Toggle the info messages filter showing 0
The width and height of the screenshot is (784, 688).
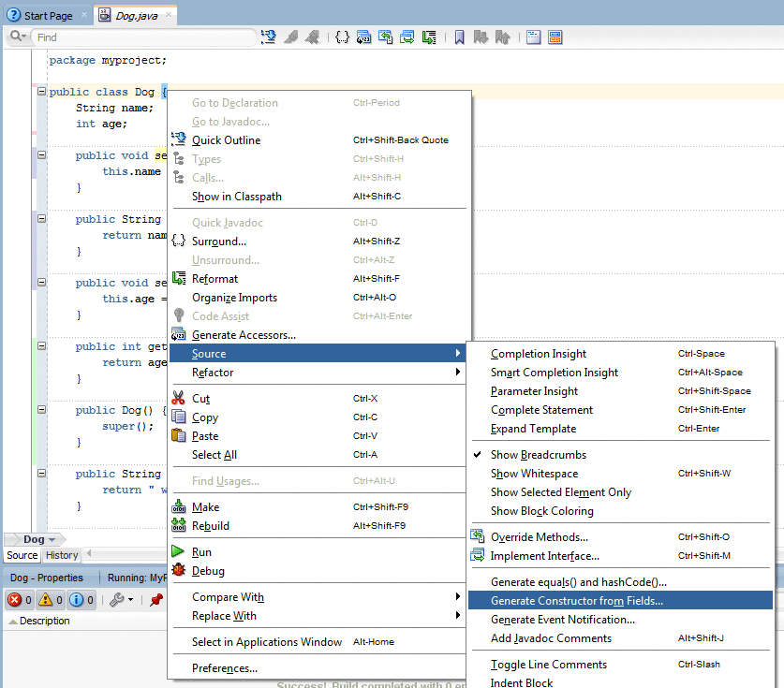pos(81,600)
